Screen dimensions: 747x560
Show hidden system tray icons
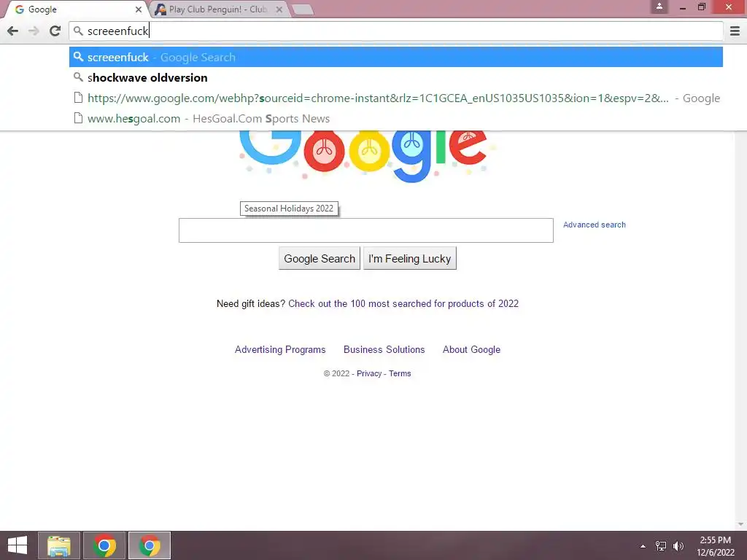[643, 546]
